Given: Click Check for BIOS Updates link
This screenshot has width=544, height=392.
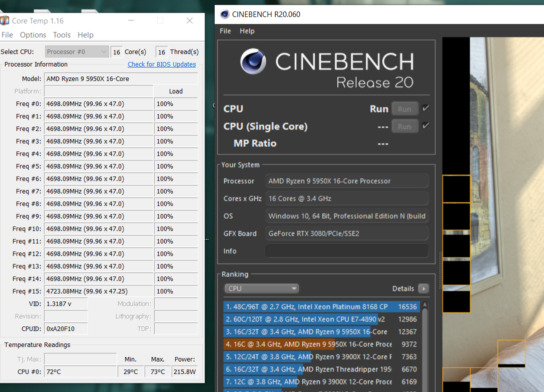Looking at the screenshot, I should pos(162,64).
